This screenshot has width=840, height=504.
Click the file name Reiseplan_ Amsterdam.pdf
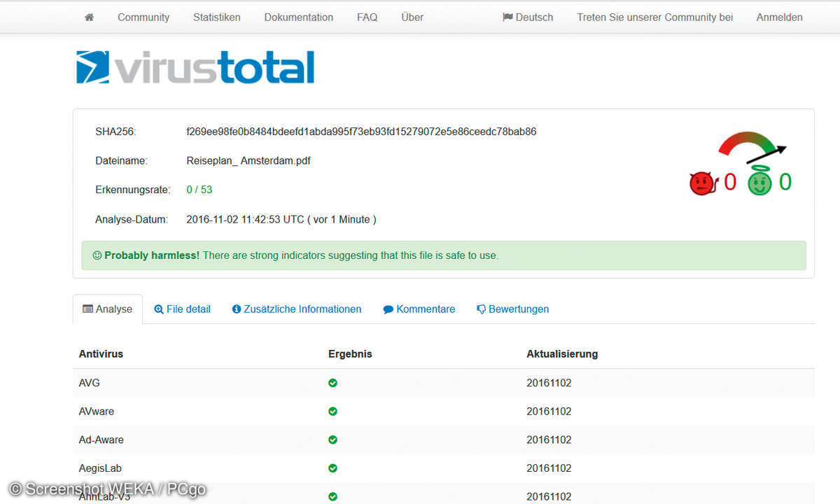tap(248, 161)
